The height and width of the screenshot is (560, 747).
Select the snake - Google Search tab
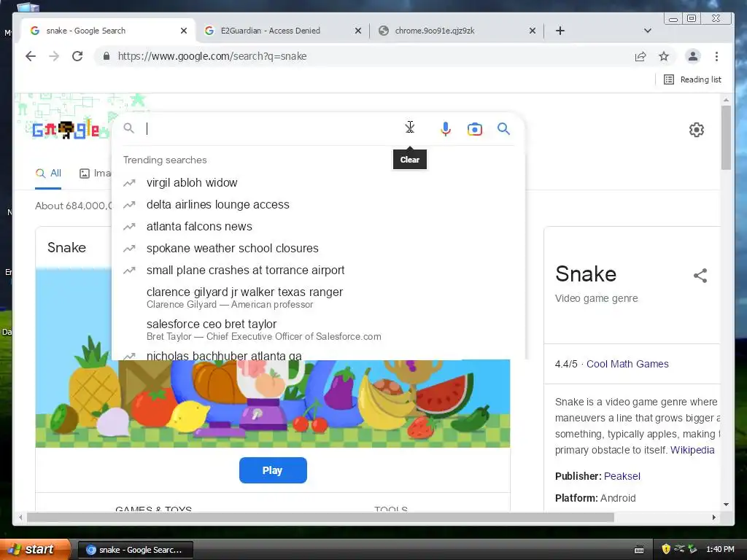click(108, 31)
